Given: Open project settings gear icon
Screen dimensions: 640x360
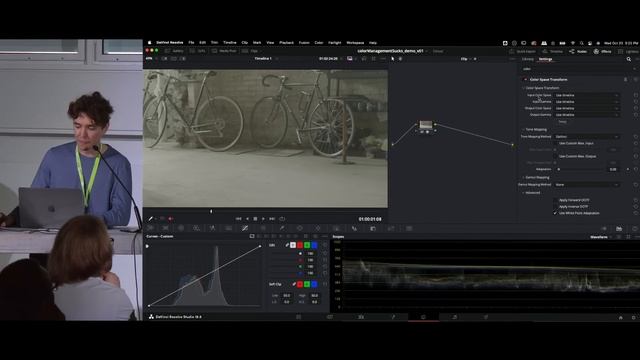Looking at the screenshot, I should pyautogui.click(x=633, y=317).
